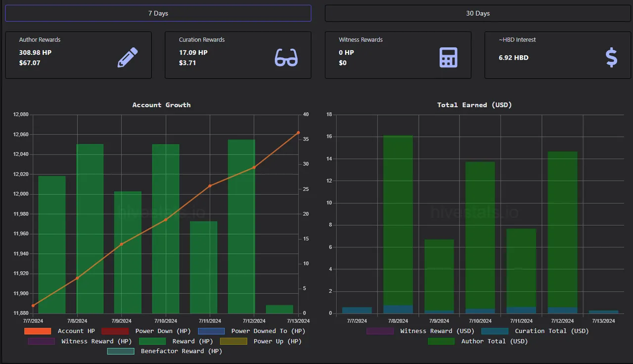Toggle Power Down (HP) legend swatch

(x=115, y=331)
